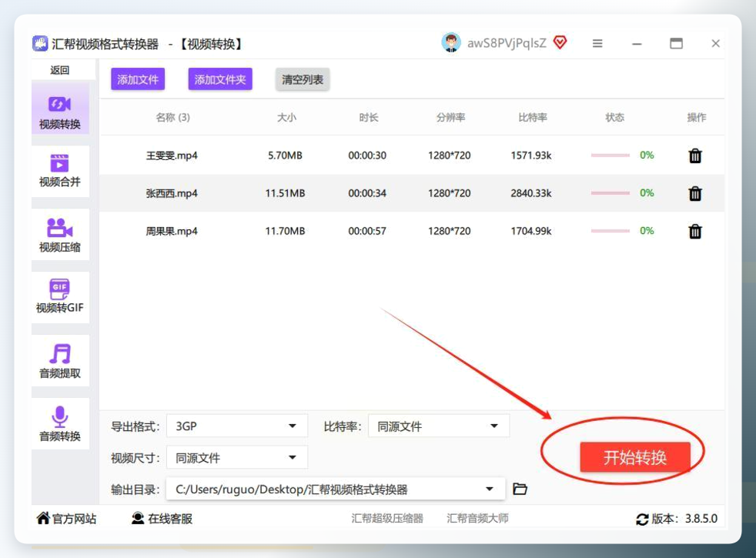Click the 官方网站 home icon
Image resolution: width=756 pixels, height=558 pixels.
(x=43, y=518)
